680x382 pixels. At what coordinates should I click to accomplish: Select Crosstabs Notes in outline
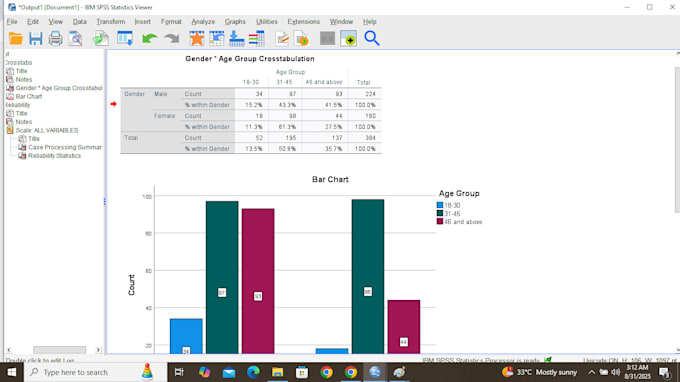click(x=24, y=79)
